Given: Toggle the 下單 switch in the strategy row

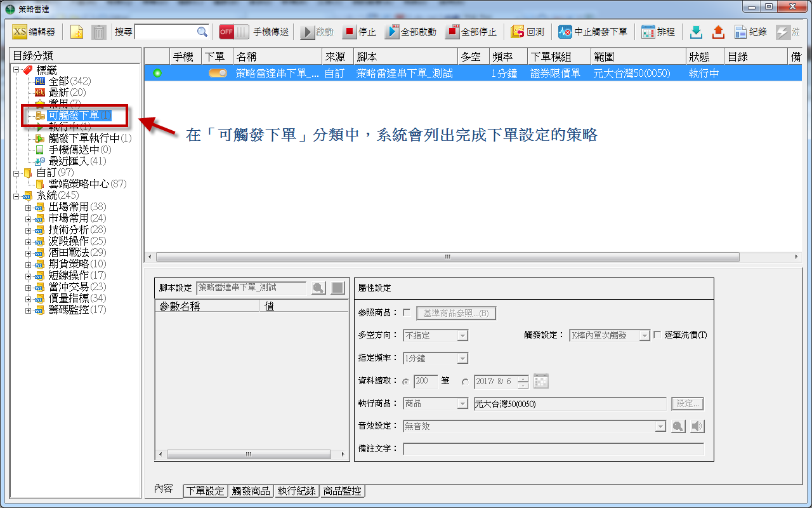Looking at the screenshot, I should click(x=218, y=74).
